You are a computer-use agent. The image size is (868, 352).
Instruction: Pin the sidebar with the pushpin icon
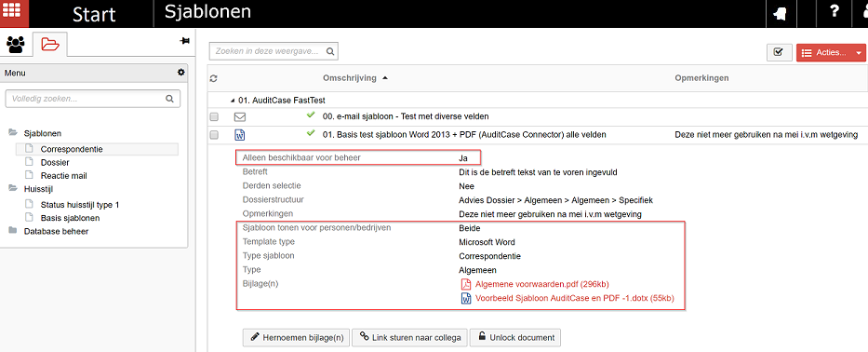[x=185, y=40]
